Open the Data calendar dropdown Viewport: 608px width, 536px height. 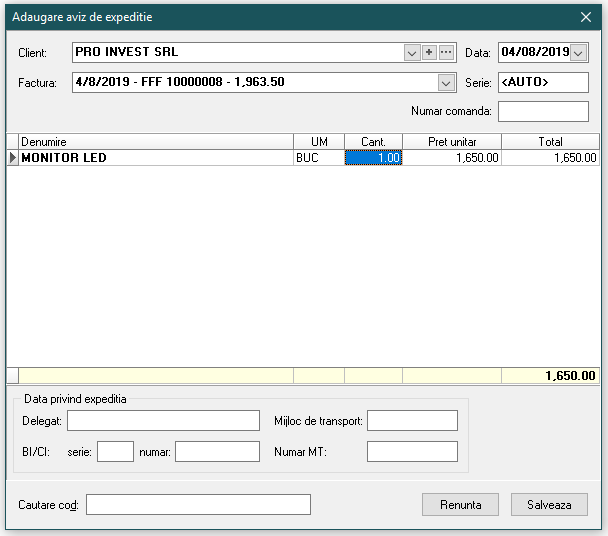(579, 52)
